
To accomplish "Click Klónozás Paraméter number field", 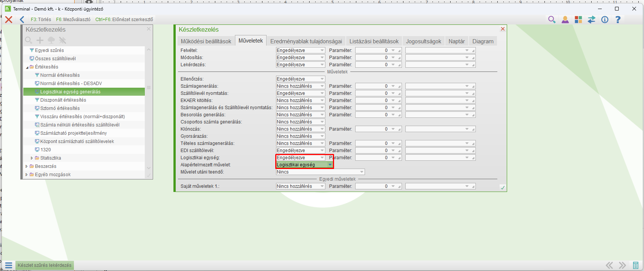I will point(378,129).
